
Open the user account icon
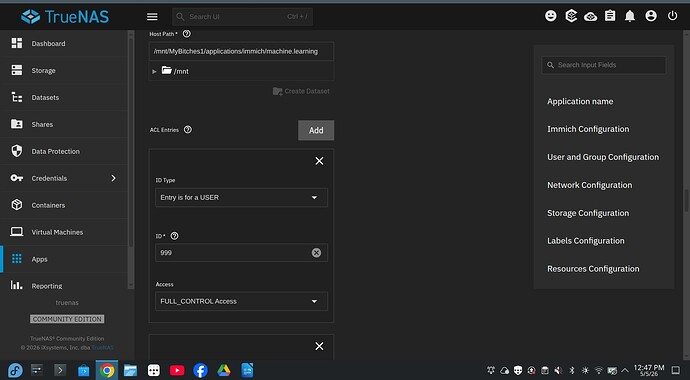651,16
